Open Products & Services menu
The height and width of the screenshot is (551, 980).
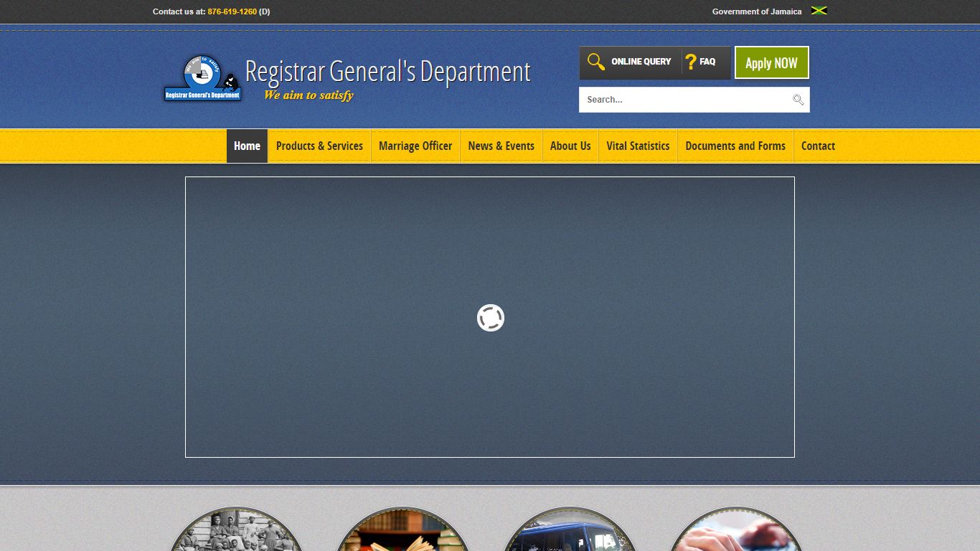click(x=319, y=146)
